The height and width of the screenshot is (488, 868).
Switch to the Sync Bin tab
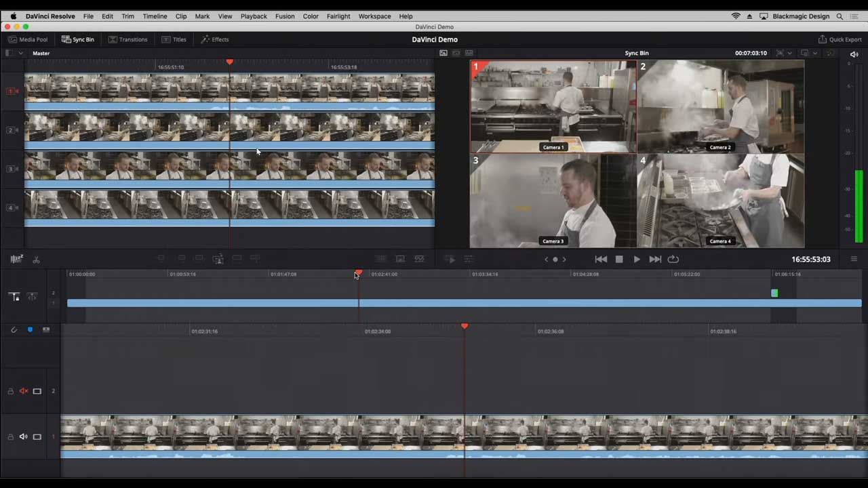pyautogui.click(x=78, y=39)
